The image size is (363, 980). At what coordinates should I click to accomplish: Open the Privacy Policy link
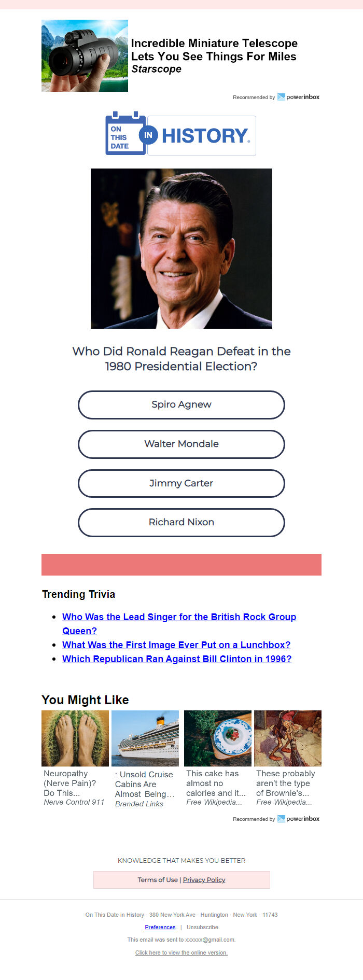tap(204, 879)
